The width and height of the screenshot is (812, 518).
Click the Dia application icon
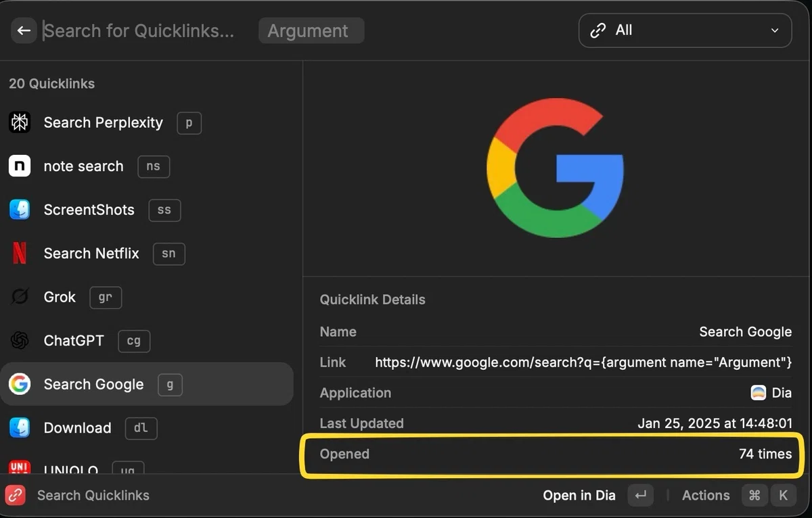[759, 393]
